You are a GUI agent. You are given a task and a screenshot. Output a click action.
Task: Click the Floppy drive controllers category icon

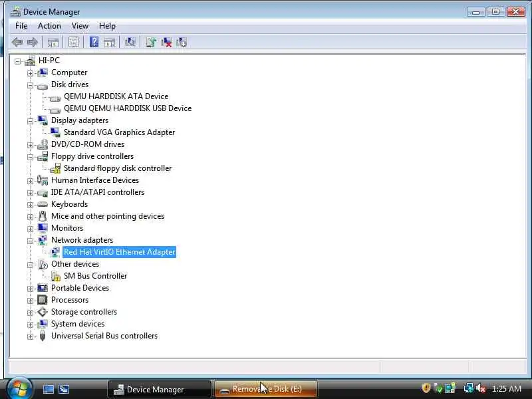coord(43,156)
